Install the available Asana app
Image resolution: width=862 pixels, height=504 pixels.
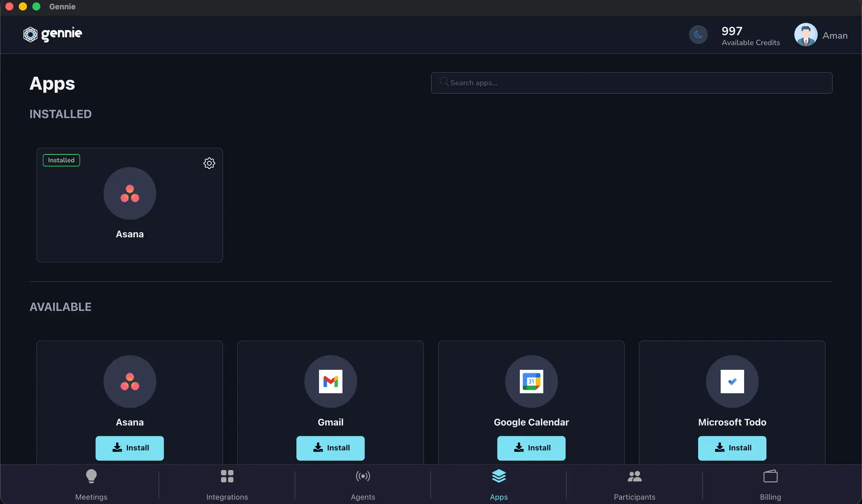point(130,448)
